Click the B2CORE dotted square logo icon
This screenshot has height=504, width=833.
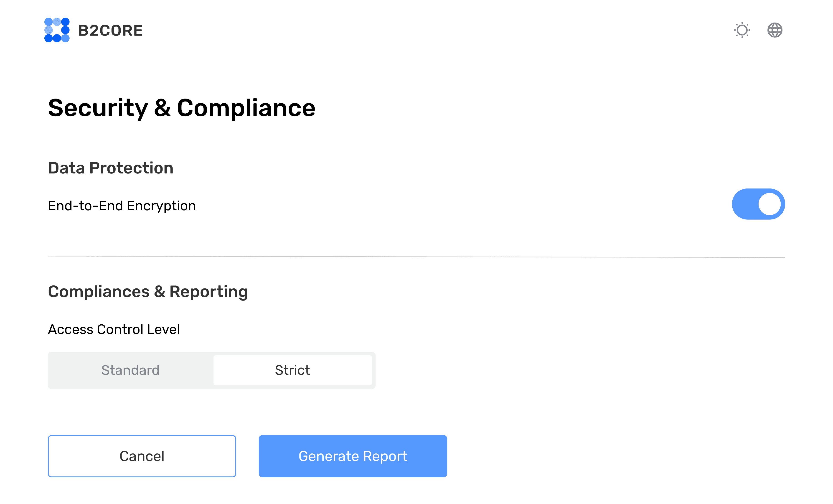click(x=57, y=30)
